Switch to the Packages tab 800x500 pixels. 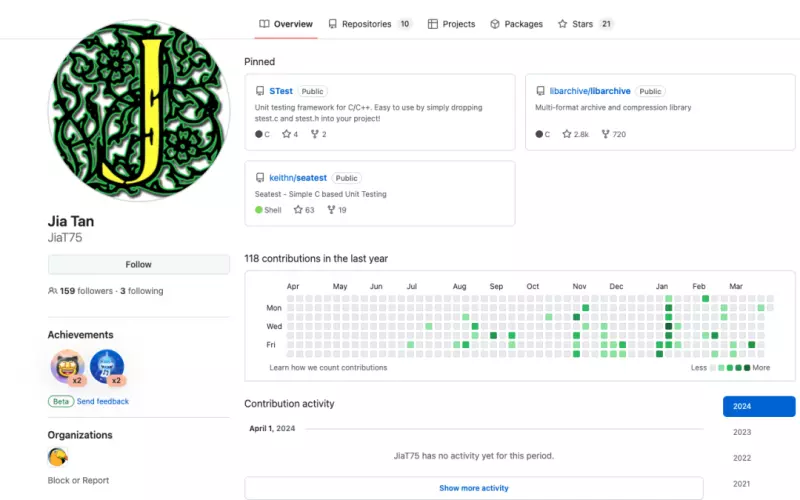[516, 24]
